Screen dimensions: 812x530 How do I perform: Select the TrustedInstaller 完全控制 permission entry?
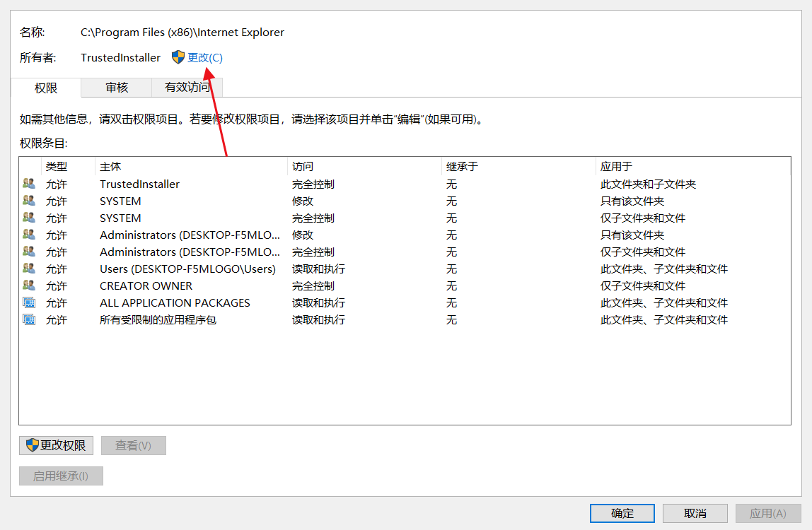[212, 183]
